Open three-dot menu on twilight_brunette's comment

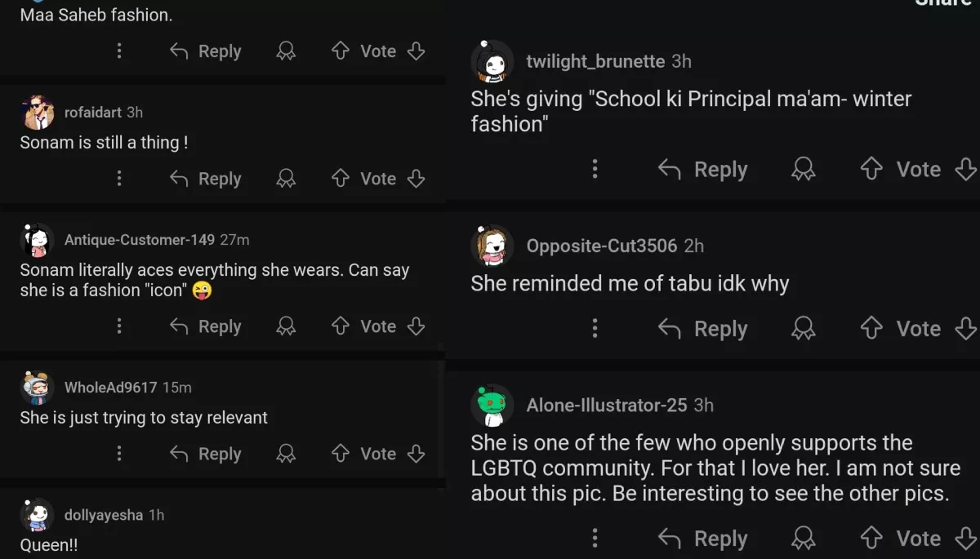click(595, 170)
